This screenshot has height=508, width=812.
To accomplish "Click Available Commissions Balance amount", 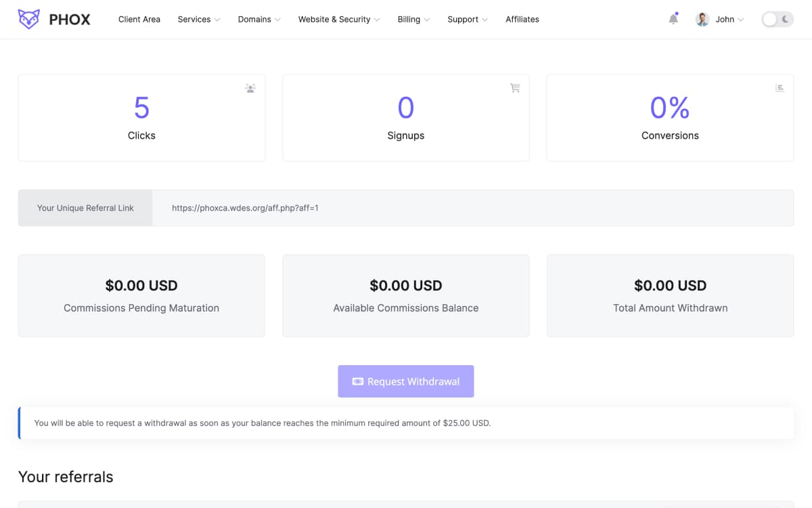I will [x=406, y=285].
